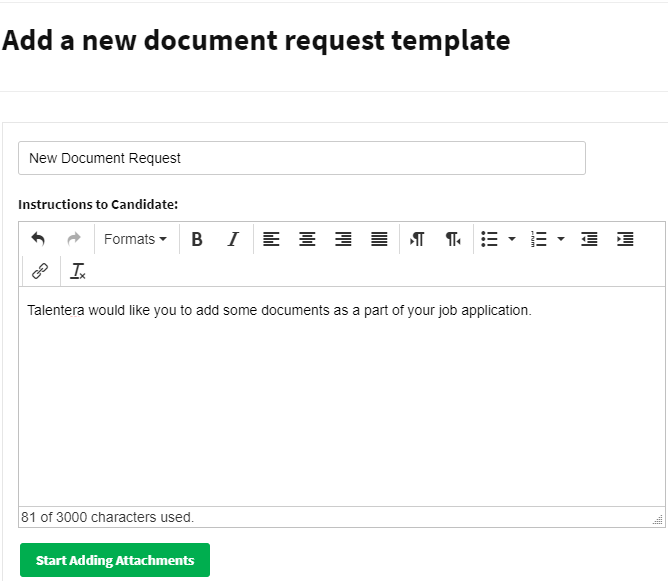Expand numbered list style options arrow
Screen dimensions: 668x581
pos(561,239)
